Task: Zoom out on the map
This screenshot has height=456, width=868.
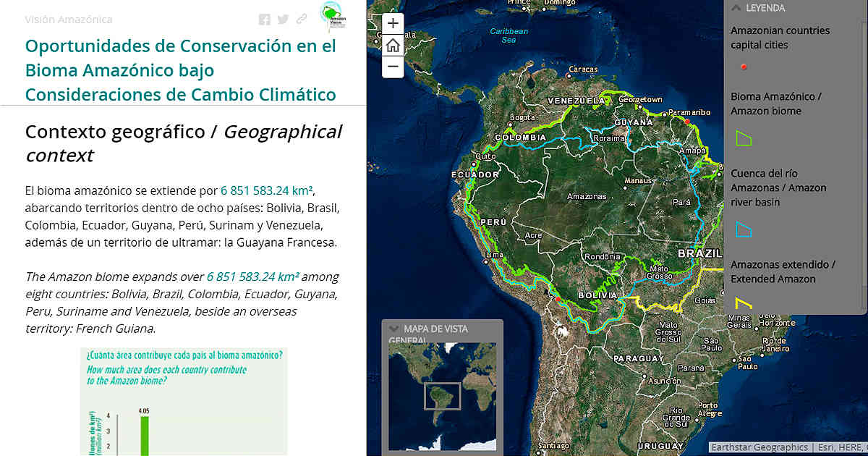Action: (x=392, y=67)
